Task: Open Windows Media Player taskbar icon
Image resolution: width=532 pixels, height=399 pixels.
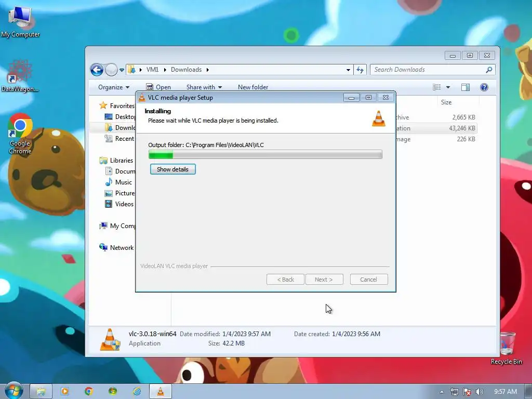Action: [64, 392]
